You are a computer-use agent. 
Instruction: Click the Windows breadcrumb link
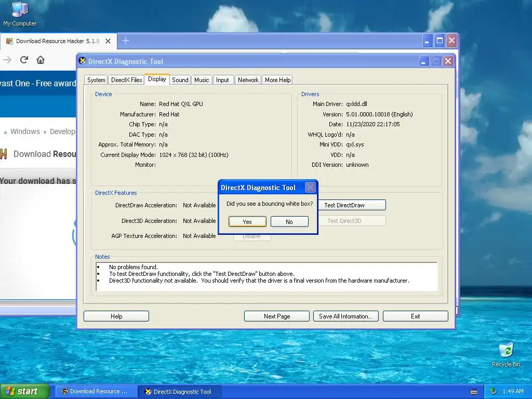coord(25,131)
